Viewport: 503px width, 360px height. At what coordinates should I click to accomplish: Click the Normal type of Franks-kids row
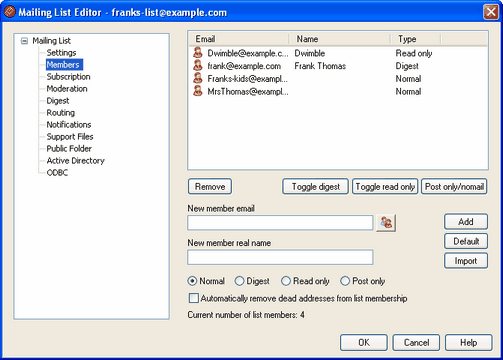coord(408,79)
